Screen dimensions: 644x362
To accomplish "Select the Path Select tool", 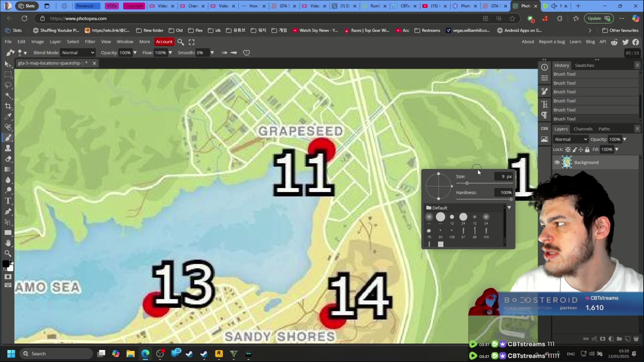I will 8,222.
